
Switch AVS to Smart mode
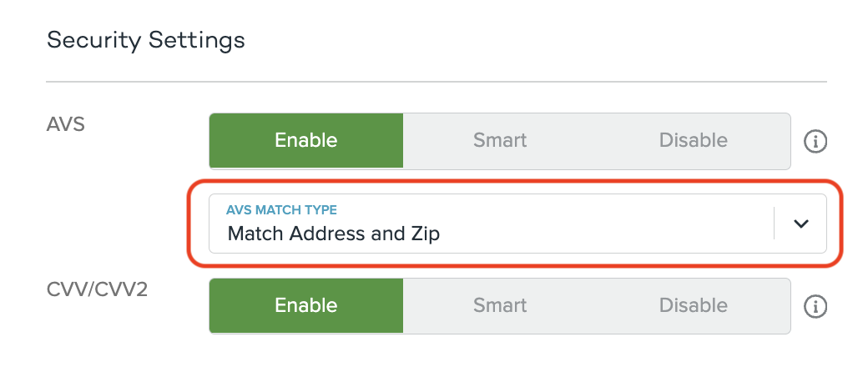pos(500,141)
